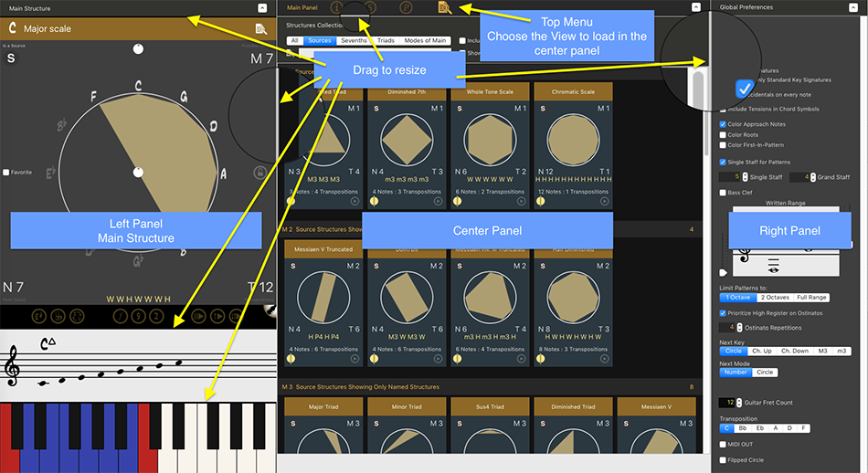868x473 pixels.
Task: Open structures search view icon in top menu
Action: tap(445, 7)
